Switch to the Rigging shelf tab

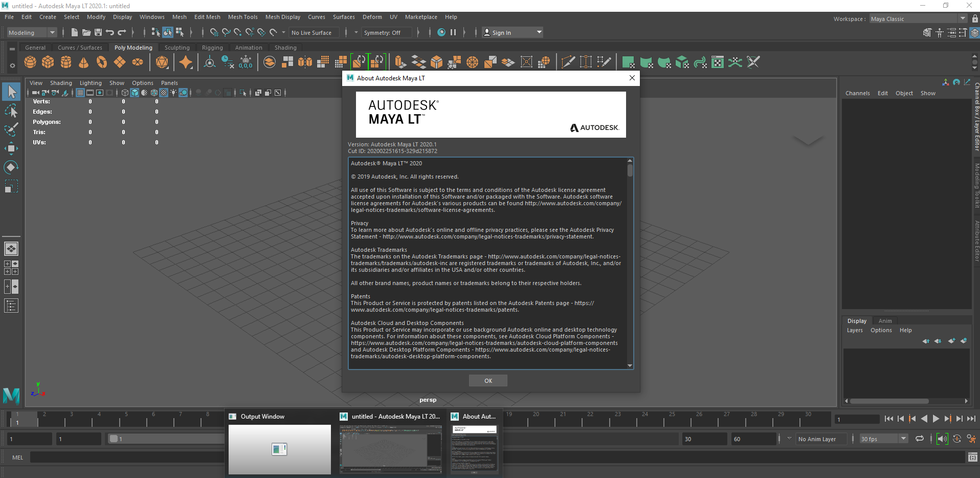212,48
